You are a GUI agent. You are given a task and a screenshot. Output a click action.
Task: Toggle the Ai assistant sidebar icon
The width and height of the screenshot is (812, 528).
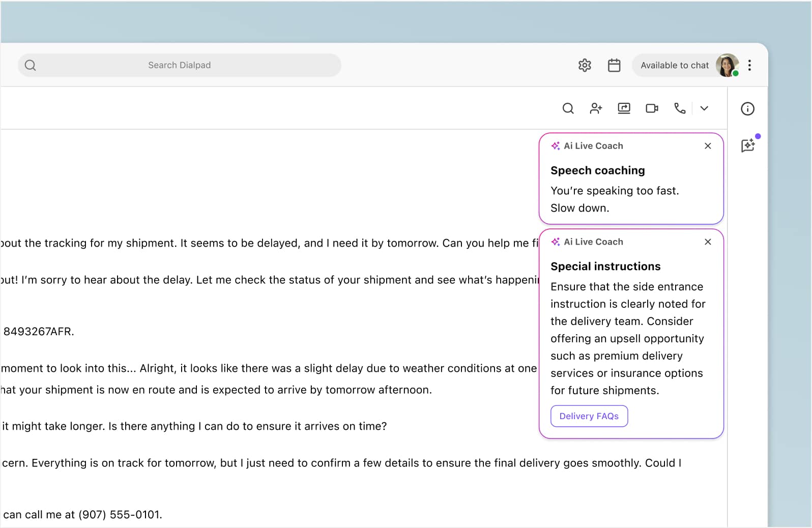748,146
